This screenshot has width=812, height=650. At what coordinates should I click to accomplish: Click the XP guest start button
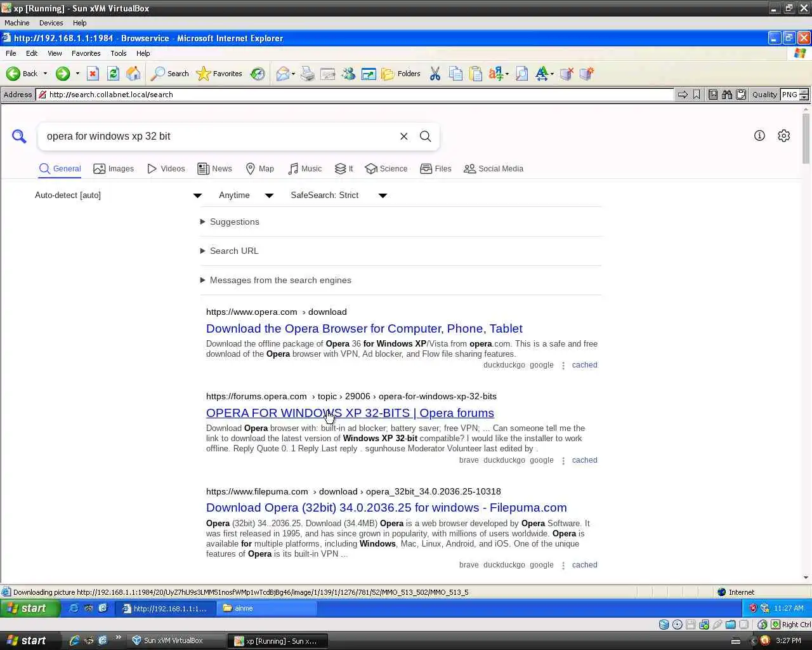(30, 608)
